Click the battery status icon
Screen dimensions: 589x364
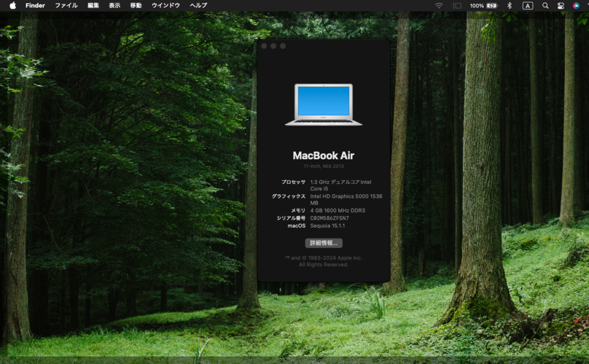pyautogui.click(x=492, y=5)
